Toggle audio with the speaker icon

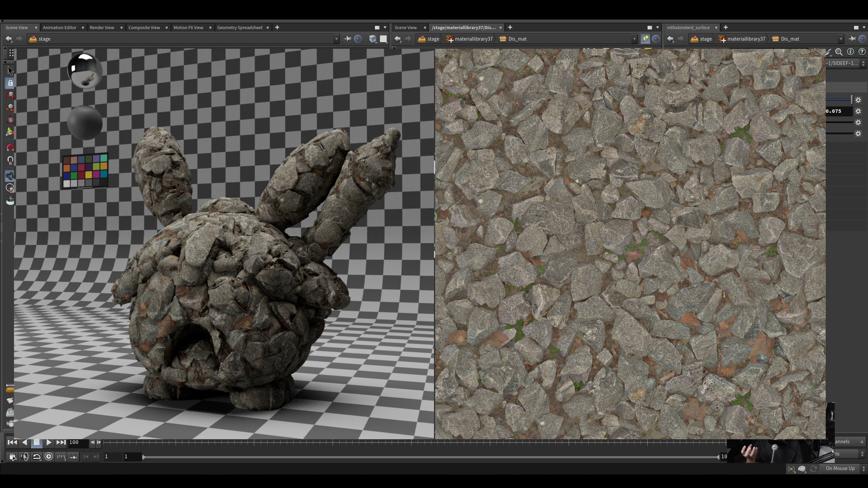[25, 457]
